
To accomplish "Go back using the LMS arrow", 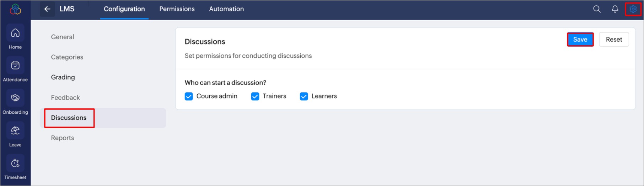I will (x=47, y=9).
